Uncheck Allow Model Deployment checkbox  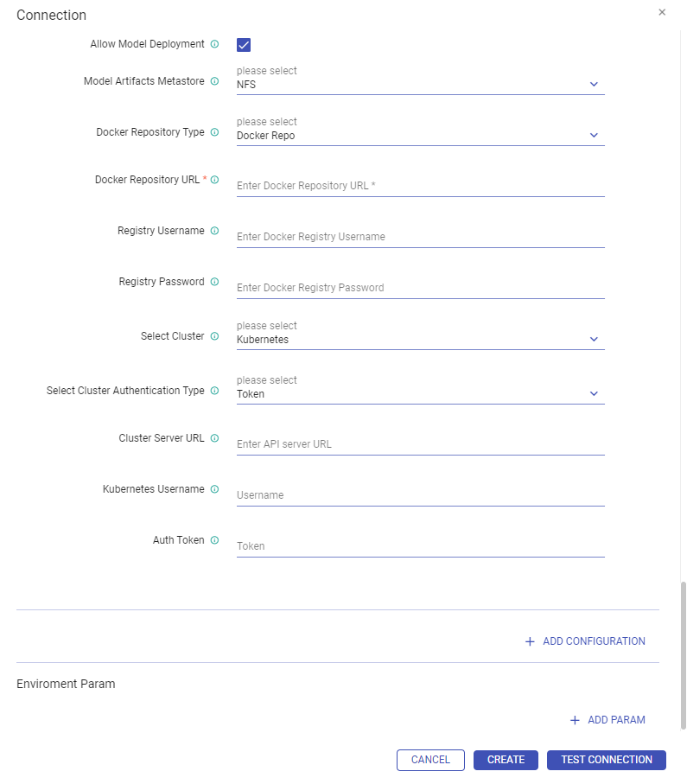[x=244, y=45]
